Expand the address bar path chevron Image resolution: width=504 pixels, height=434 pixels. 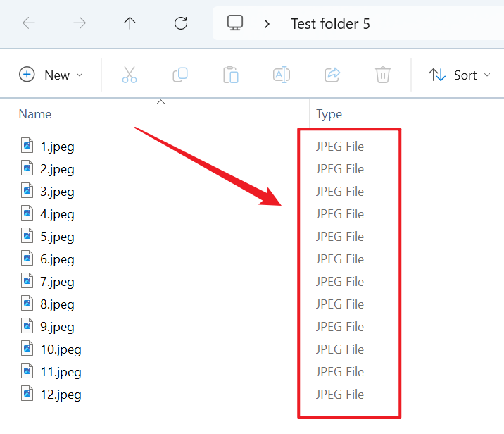click(267, 24)
